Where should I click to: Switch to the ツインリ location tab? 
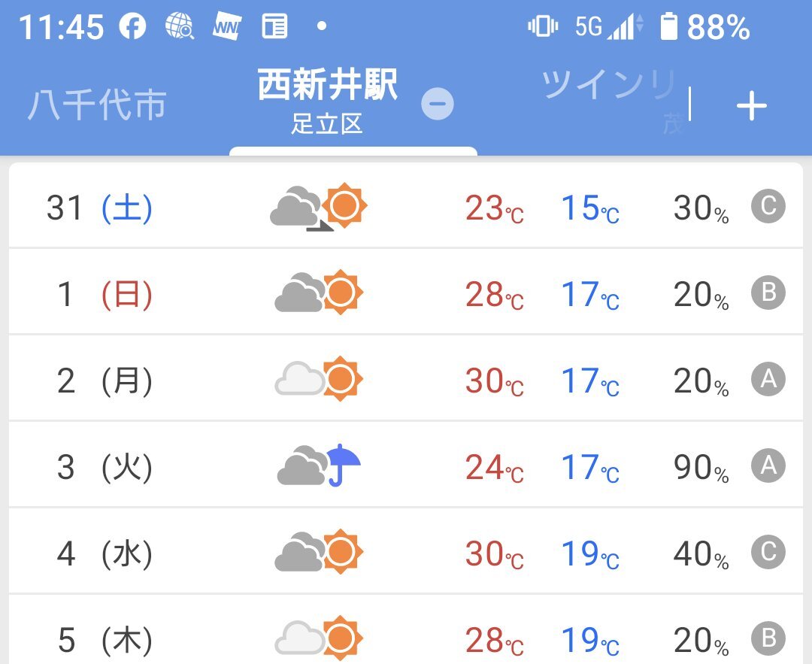coord(610,84)
